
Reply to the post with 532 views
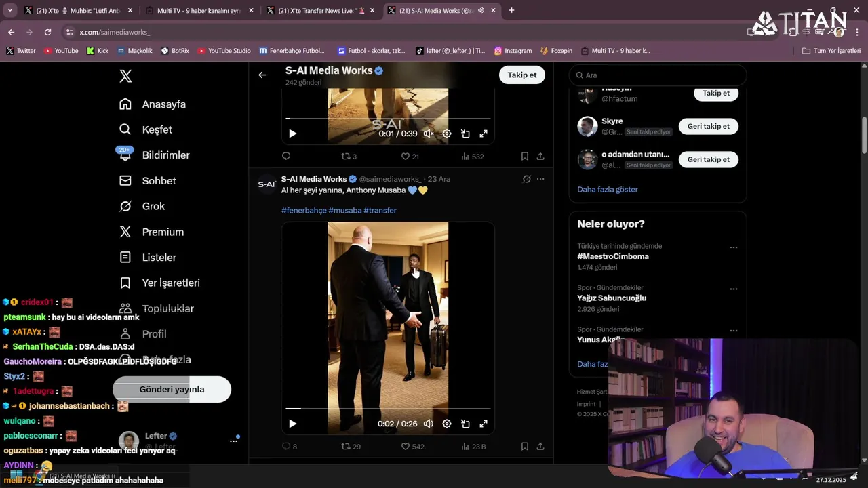[x=286, y=157]
